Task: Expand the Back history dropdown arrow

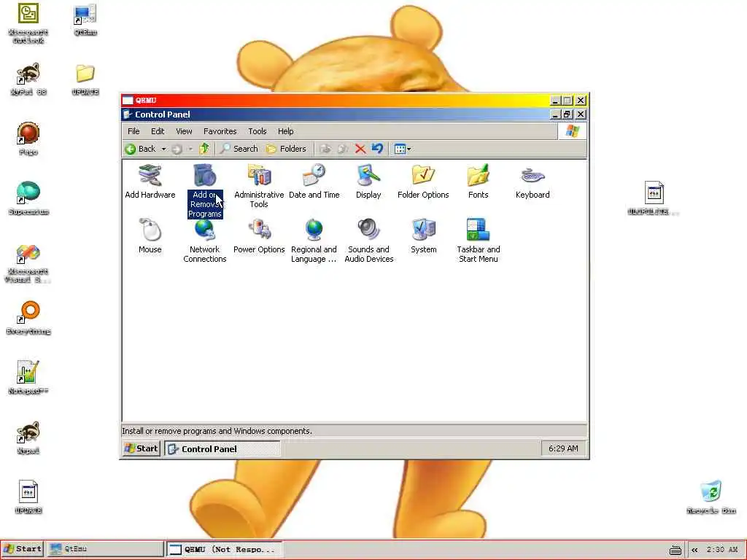Action: click(x=163, y=149)
